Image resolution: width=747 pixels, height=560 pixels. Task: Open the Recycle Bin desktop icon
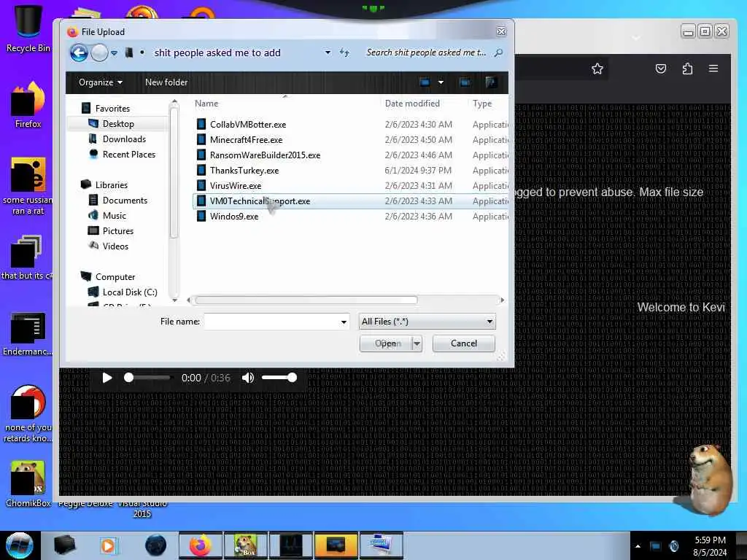[x=28, y=28]
